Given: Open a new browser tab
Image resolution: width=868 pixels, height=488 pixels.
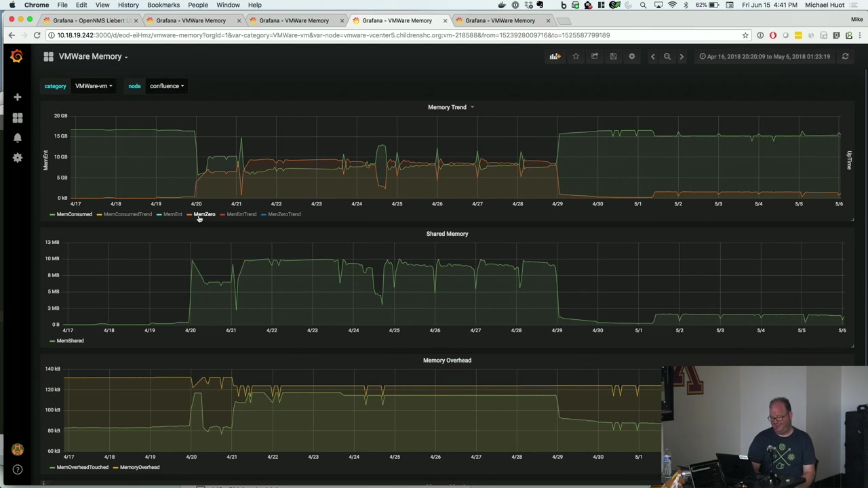Looking at the screenshot, I should (565, 20).
